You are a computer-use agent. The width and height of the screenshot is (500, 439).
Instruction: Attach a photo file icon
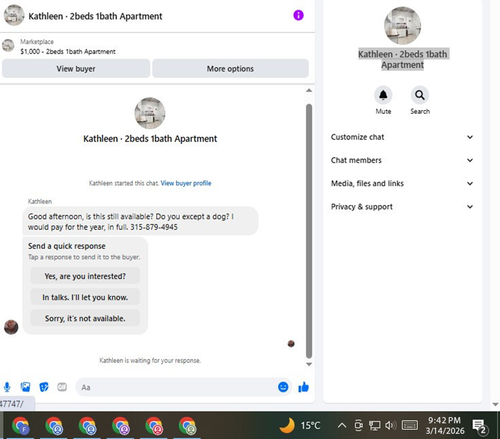coord(25,387)
